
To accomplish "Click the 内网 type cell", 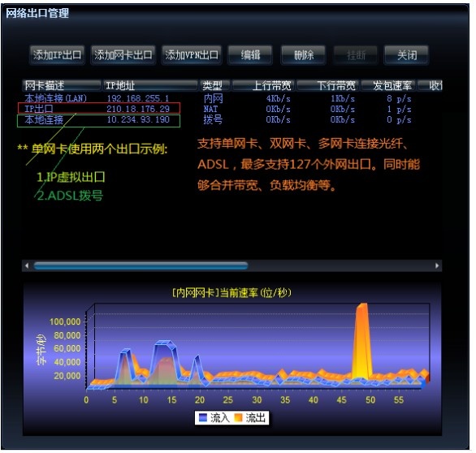I will tap(213, 98).
